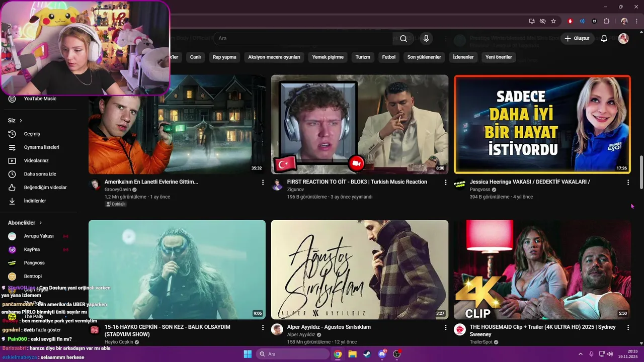Open the black cat extension icon
The image size is (644, 362).
594,21
